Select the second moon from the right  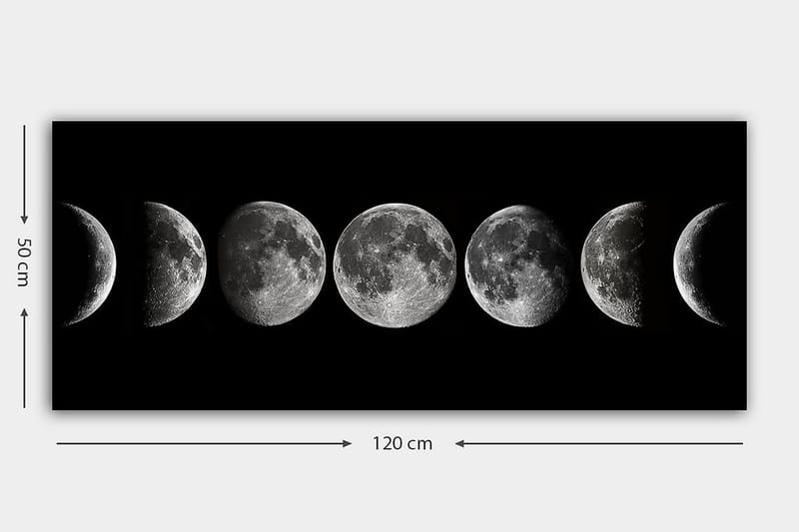[611, 264]
